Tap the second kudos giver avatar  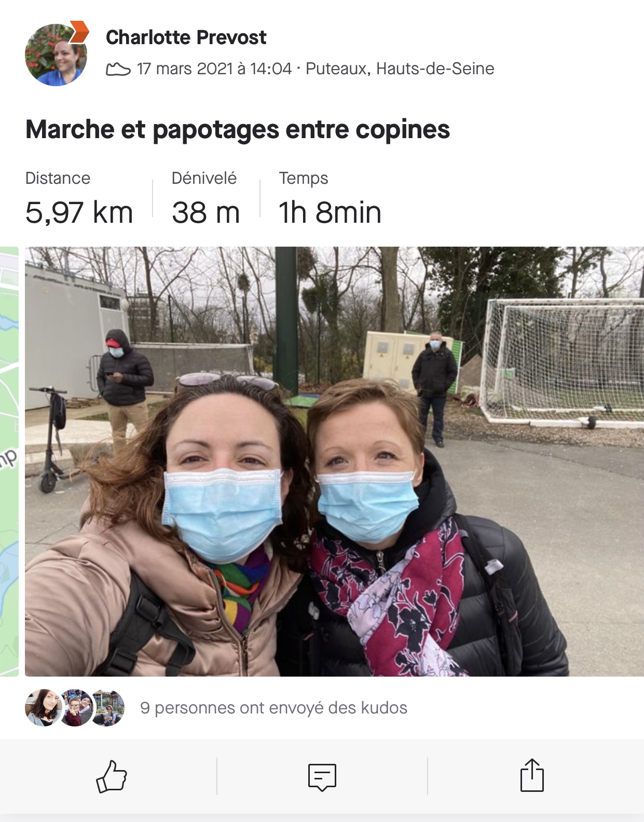[76, 707]
